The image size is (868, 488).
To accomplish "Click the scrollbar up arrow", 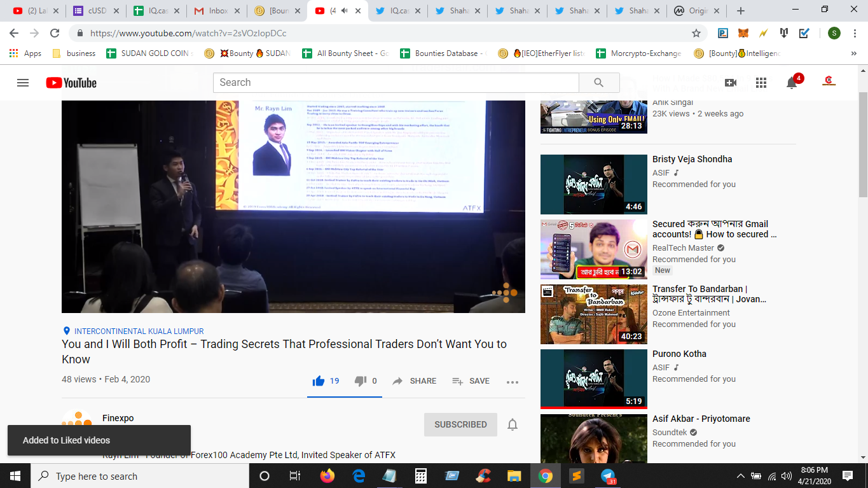I will (863, 71).
